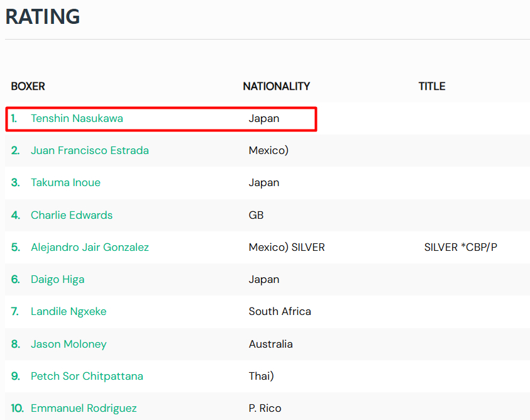Click the GB nationality cell
530x420 pixels.
256,215
